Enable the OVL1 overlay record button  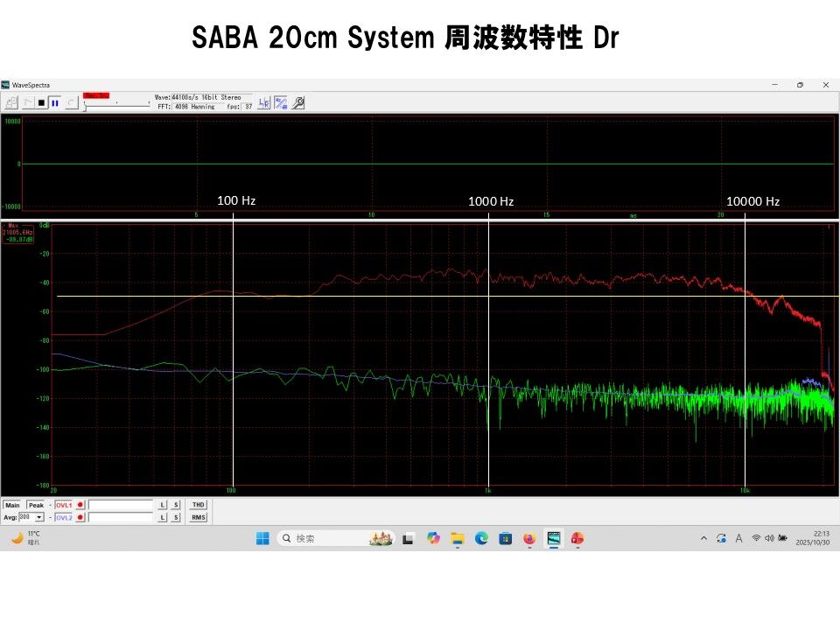(x=80, y=505)
